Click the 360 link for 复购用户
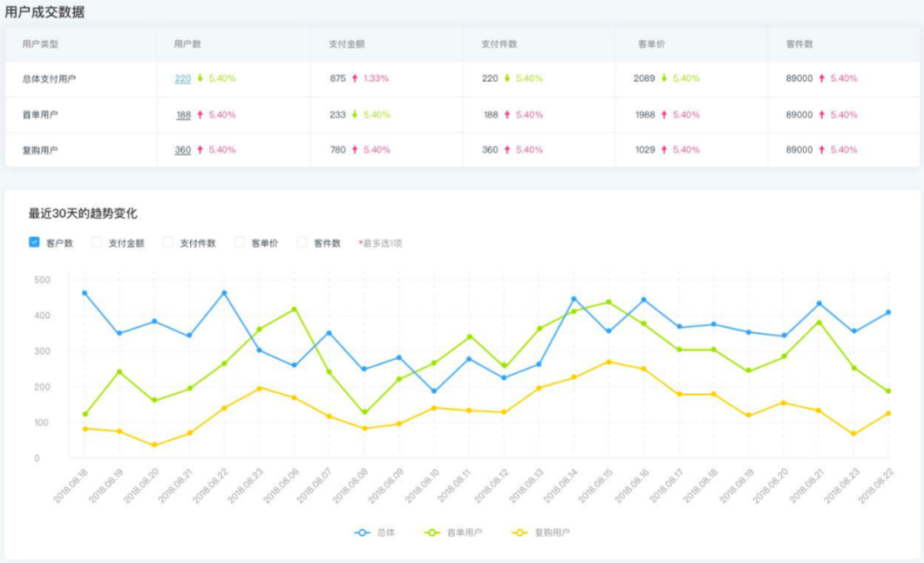Viewport: 924px width, 563px height. tap(182, 150)
